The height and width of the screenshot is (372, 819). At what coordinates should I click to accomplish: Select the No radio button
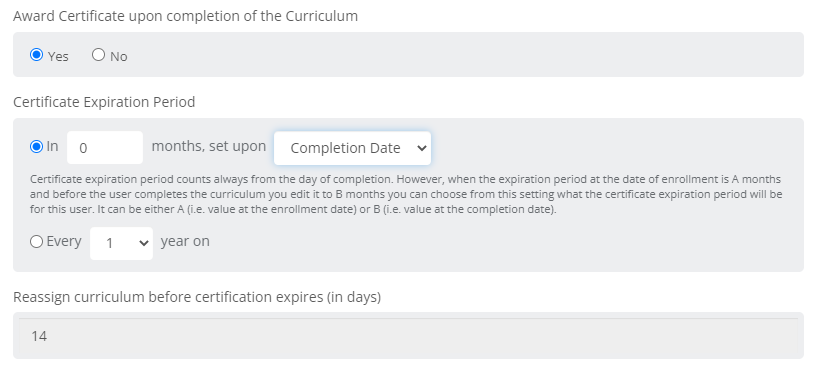(x=98, y=55)
